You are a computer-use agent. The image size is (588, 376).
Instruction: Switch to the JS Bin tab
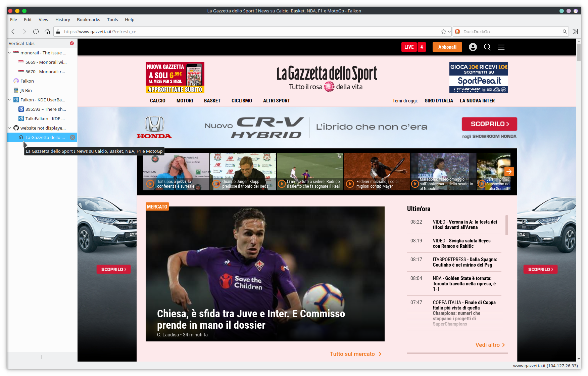click(x=42, y=90)
